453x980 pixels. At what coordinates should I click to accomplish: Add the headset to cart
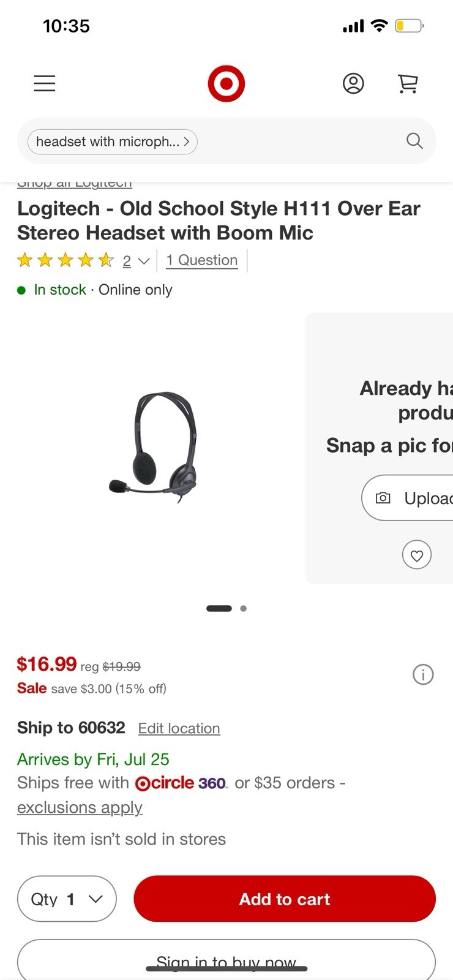pos(285,899)
